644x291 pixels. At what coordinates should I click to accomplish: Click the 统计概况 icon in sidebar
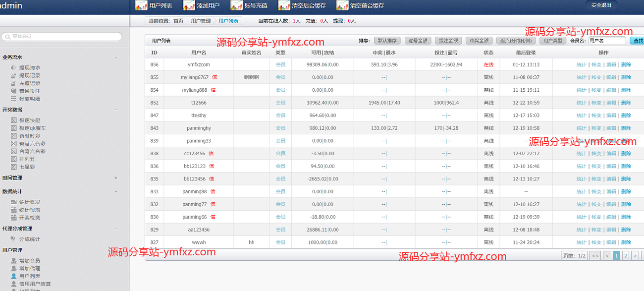click(x=14, y=202)
